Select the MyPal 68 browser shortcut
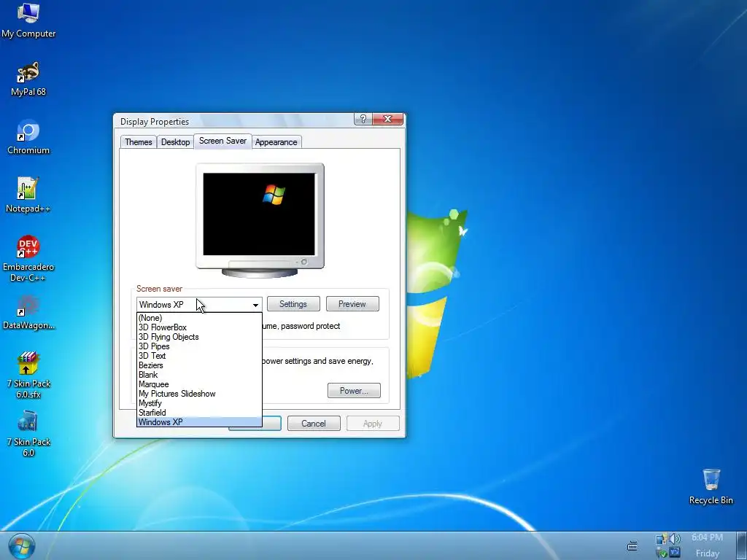 click(28, 79)
